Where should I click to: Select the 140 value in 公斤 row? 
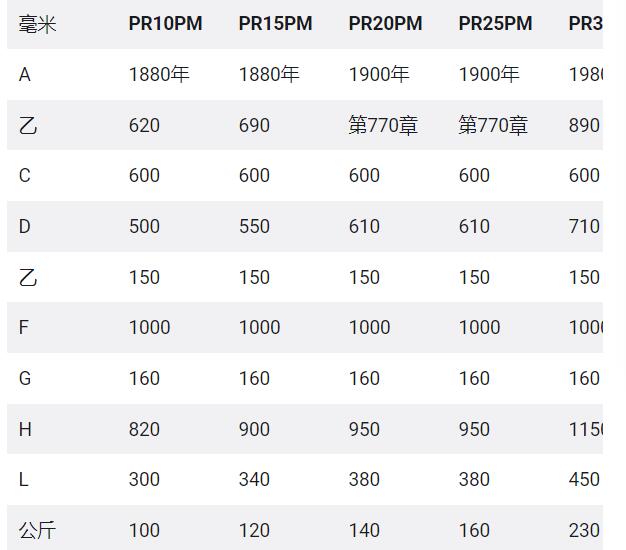[364, 530]
